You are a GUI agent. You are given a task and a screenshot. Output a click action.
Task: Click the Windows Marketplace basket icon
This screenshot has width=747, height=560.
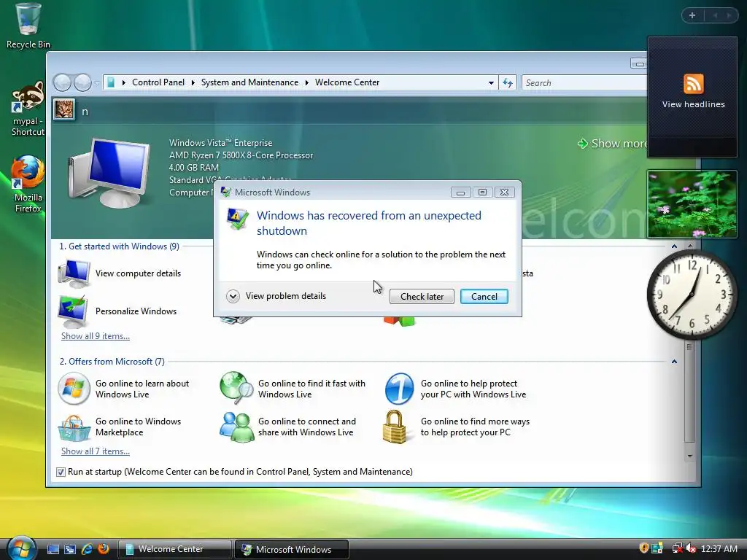click(x=74, y=427)
